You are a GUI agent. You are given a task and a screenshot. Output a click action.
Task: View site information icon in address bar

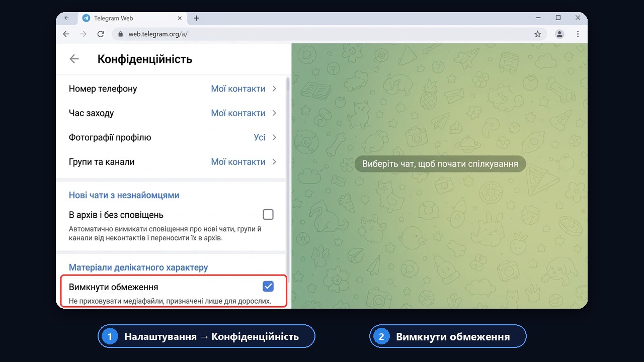pos(120,34)
